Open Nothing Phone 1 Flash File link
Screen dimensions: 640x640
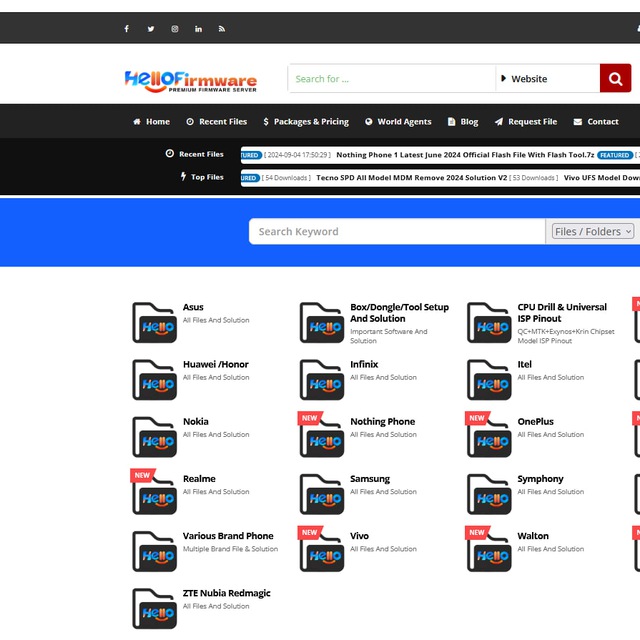click(465, 155)
